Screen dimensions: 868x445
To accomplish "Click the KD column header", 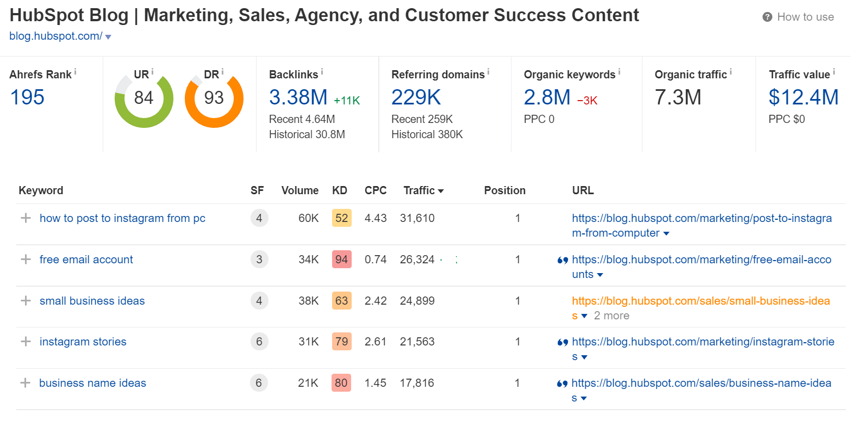I will pyautogui.click(x=340, y=190).
